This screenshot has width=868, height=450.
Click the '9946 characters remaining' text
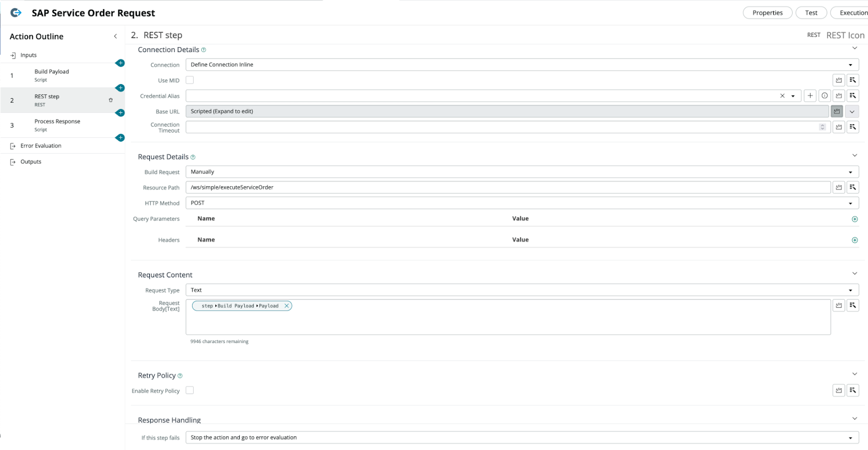[x=219, y=342]
